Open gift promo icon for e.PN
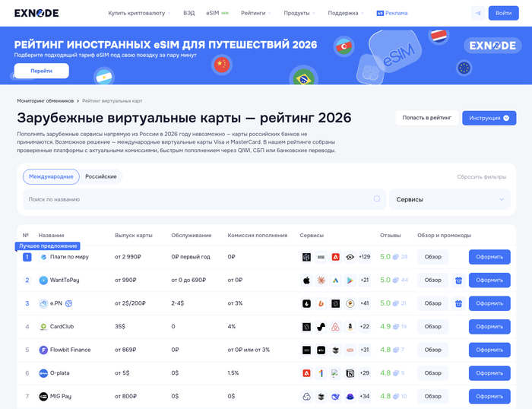This screenshot has height=409, width=532. 458,303
